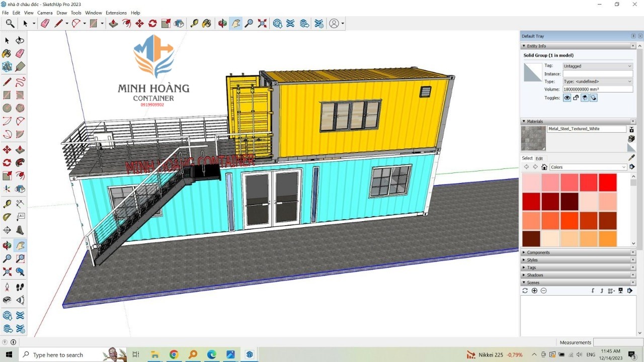Viewport: 644px width, 362px height.
Task: Click the material sample eyedropper icon
Action: (x=632, y=158)
